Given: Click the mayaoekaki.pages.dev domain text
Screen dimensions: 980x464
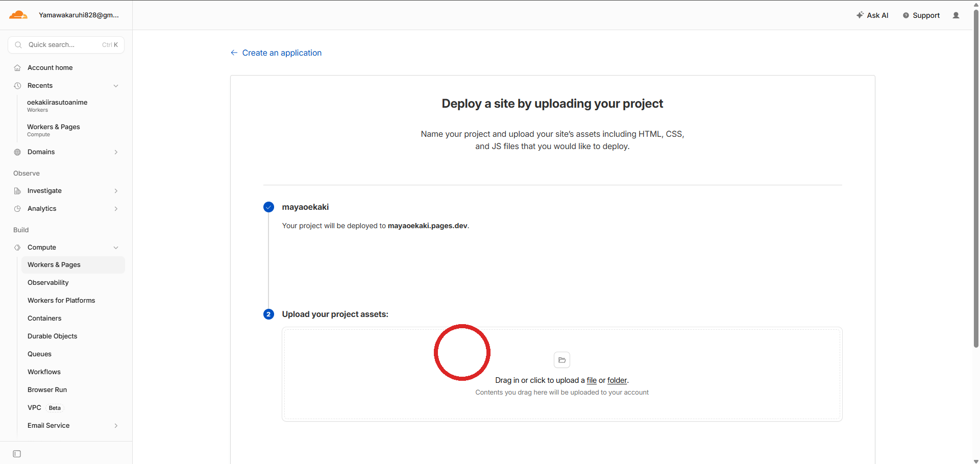Looking at the screenshot, I should click(427, 226).
